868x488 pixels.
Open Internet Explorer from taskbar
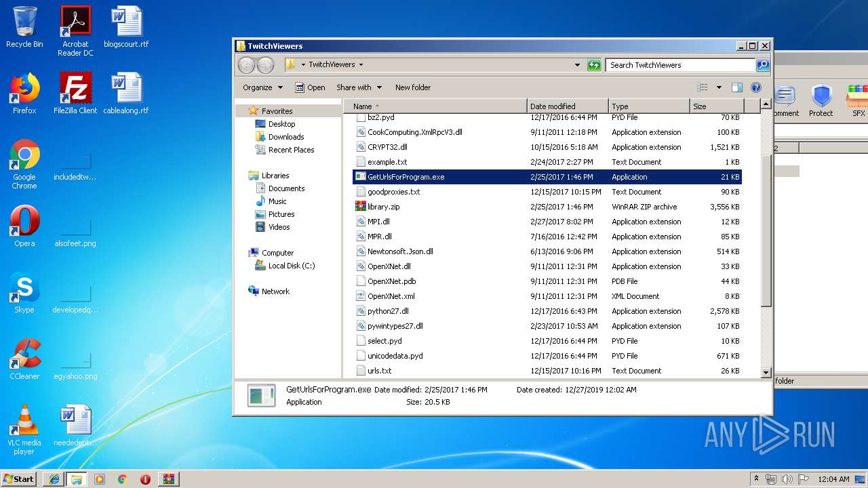(x=54, y=479)
